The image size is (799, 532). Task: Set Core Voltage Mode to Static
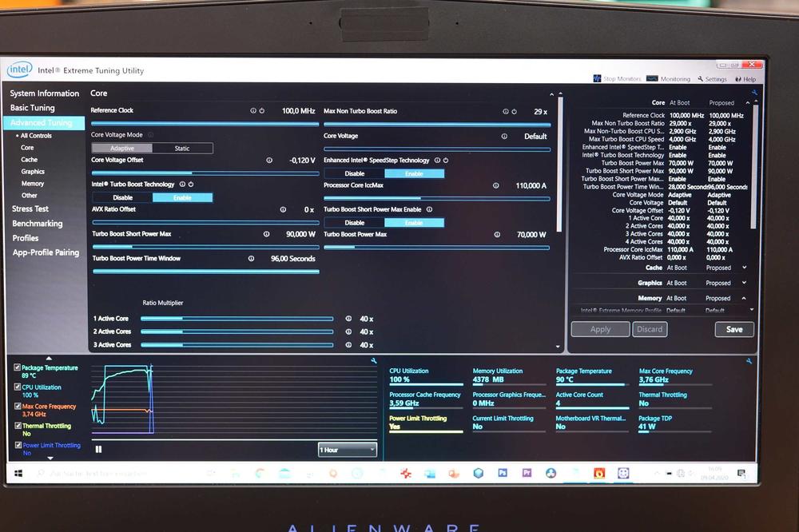(182, 149)
